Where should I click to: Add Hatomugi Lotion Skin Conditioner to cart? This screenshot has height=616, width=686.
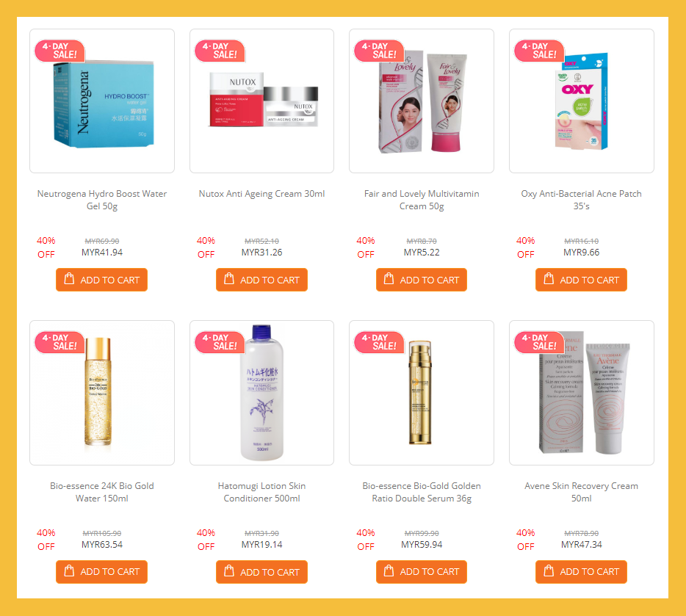point(261,571)
